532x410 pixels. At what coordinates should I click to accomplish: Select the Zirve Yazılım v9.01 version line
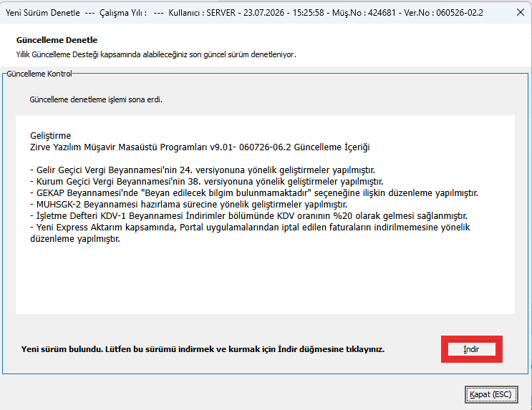pyautogui.click(x=200, y=147)
